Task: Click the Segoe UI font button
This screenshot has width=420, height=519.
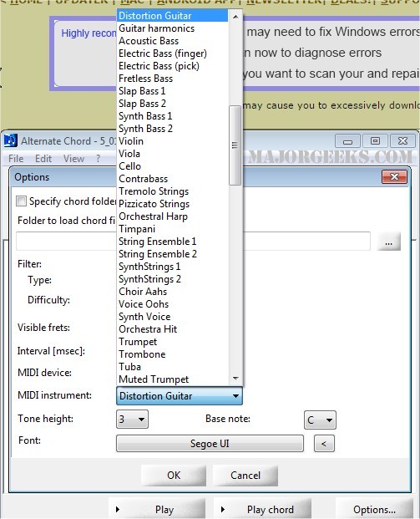Action: pos(210,444)
